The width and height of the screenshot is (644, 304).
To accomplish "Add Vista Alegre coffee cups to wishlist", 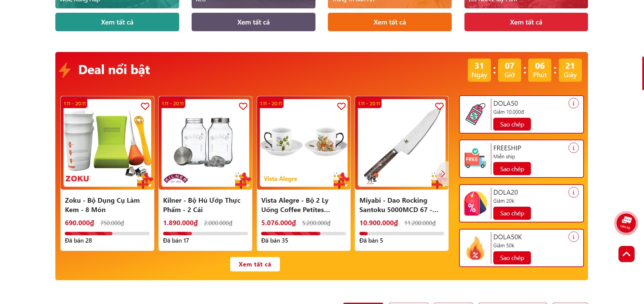I will point(341,106).
